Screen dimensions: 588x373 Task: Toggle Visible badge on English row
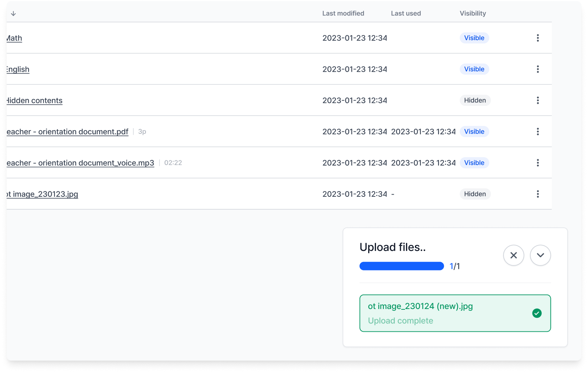coord(474,69)
